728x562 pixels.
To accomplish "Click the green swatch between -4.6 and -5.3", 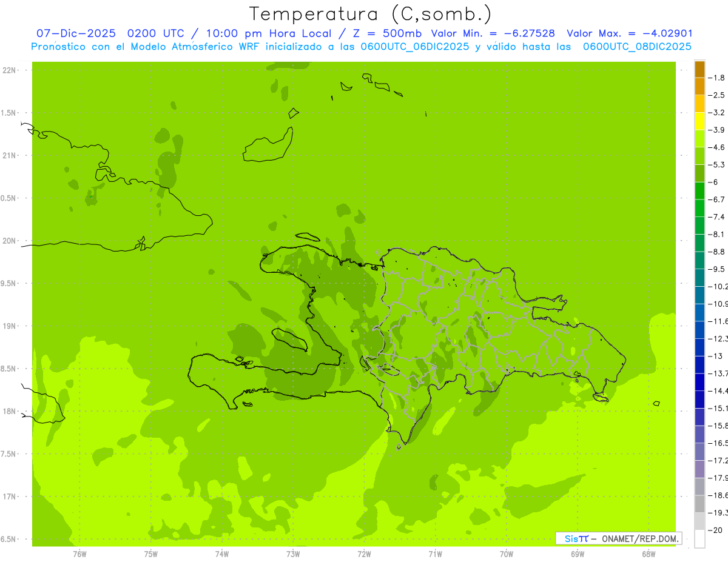I will click(x=699, y=156).
